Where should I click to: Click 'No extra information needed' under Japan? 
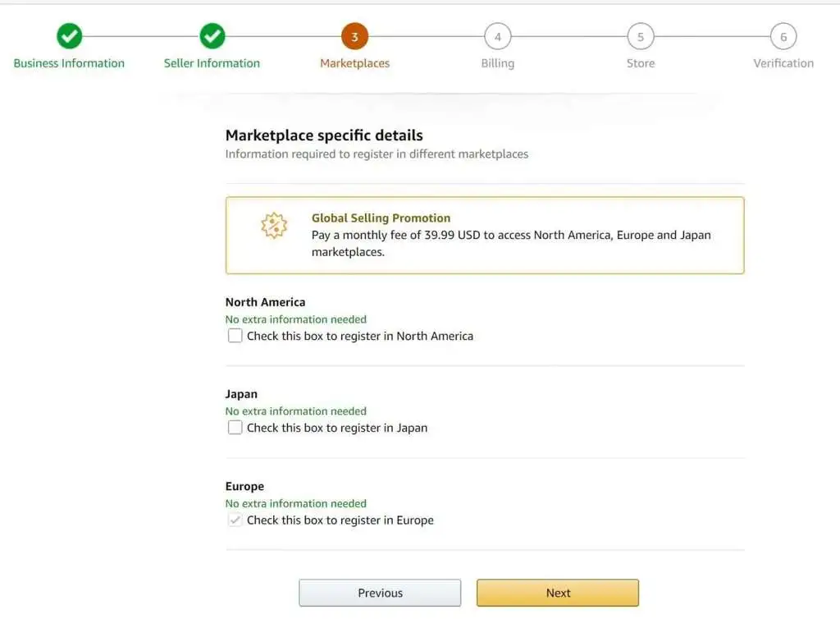point(295,411)
